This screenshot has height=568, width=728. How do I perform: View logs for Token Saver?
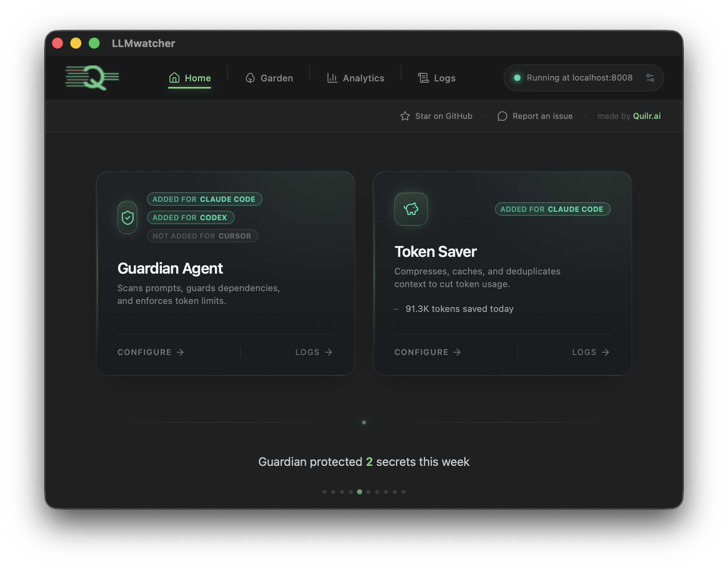pos(590,352)
